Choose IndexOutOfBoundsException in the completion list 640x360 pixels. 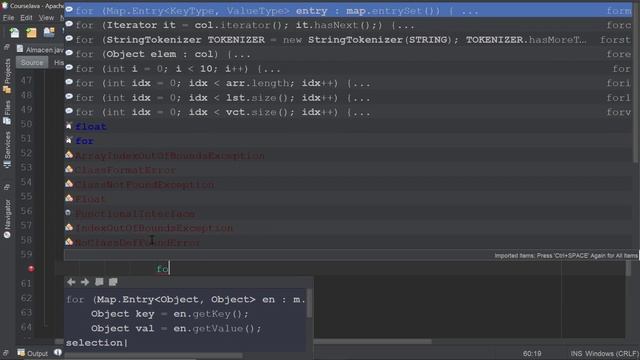point(349,228)
